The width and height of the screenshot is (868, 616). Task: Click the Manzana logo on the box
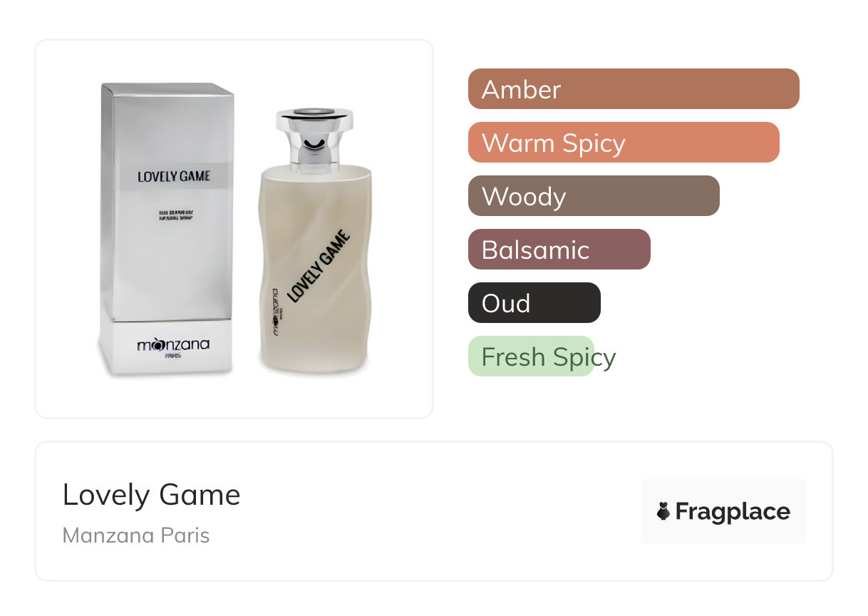coord(173,346)
